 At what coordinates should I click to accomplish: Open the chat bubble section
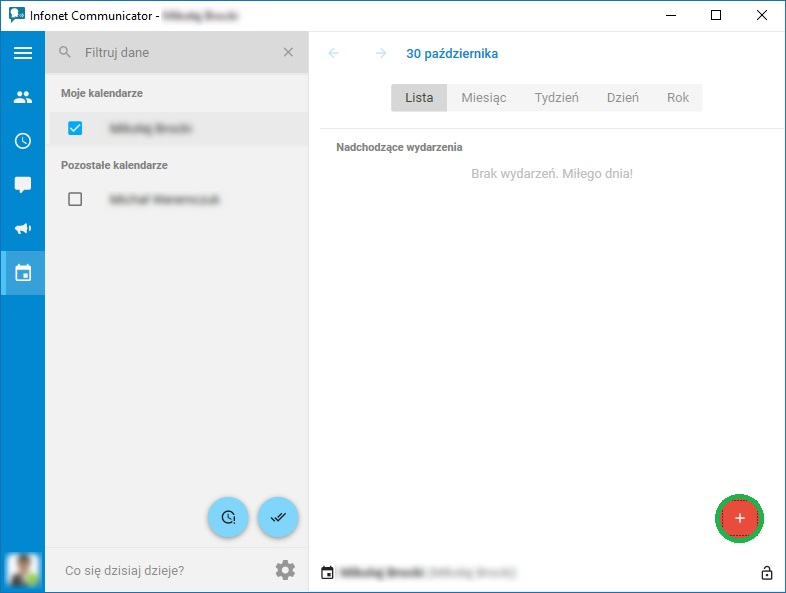(x=23, y=184)
